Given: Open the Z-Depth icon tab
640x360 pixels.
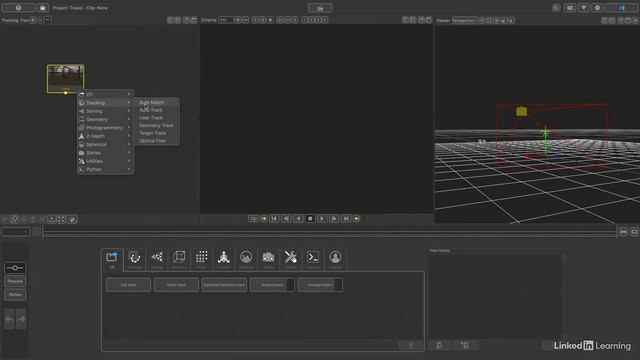Looking at the screenshot, I should tap(224, 260).
